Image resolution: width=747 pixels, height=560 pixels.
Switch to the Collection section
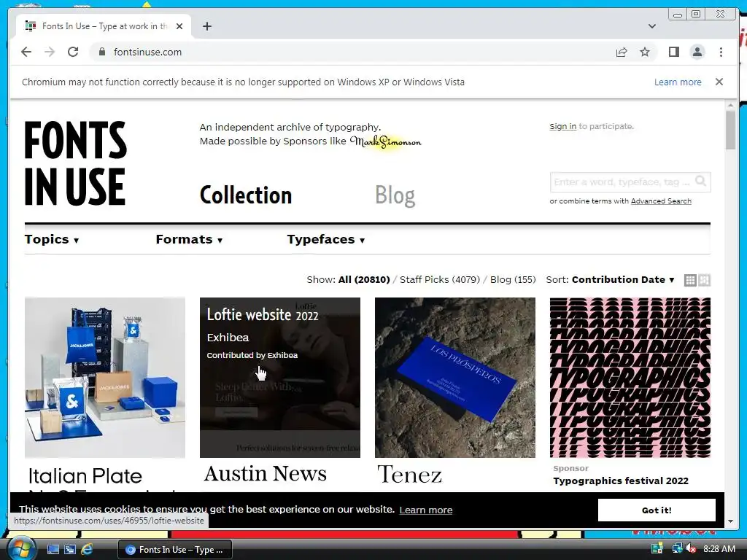(x=245, y=195)
